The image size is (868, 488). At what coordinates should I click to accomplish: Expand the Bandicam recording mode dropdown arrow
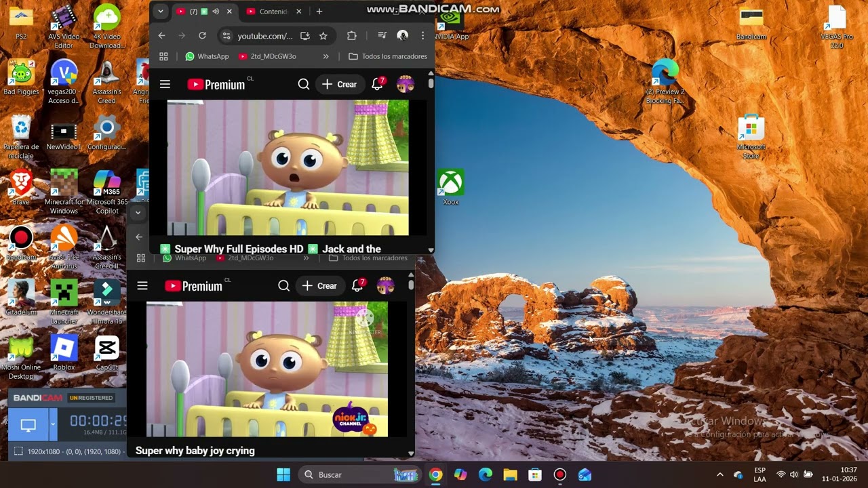pyautogui.click(x=53, y=426)
